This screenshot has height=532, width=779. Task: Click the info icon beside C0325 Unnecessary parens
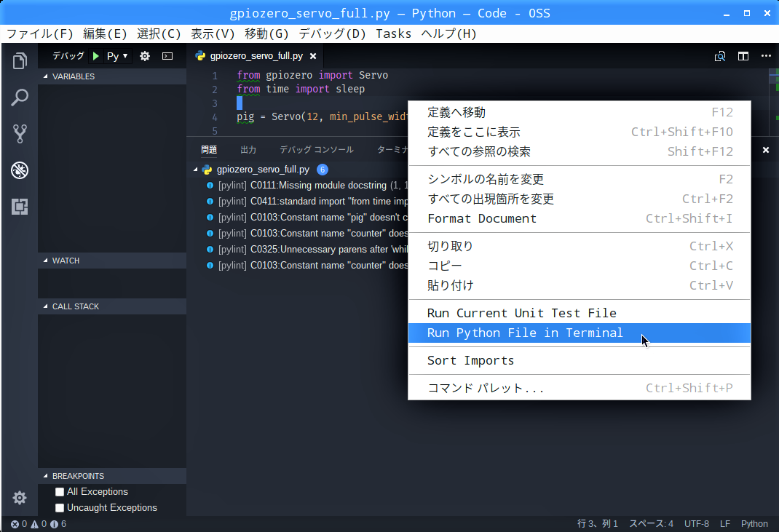pos(210,250)
